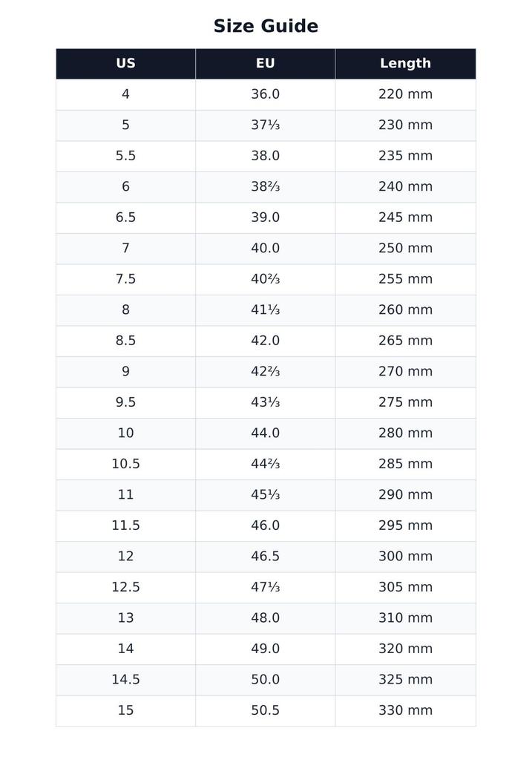Viewport: 532px width, 760px height.
Task: Click the 255 mm length cell
Action: coord(405,279)
